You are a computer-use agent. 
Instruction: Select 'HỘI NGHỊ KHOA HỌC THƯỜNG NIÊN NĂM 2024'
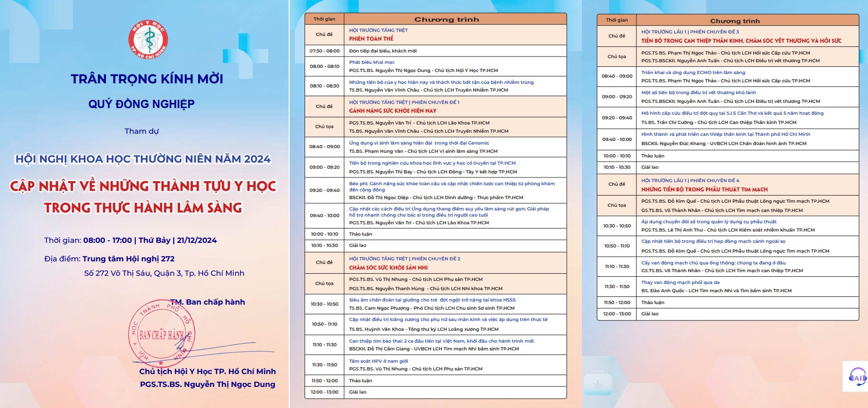(143, 159)
